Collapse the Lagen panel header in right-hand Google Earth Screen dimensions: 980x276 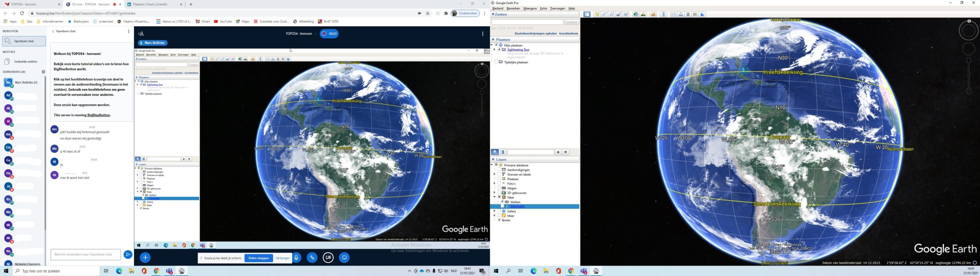point(493,159)
